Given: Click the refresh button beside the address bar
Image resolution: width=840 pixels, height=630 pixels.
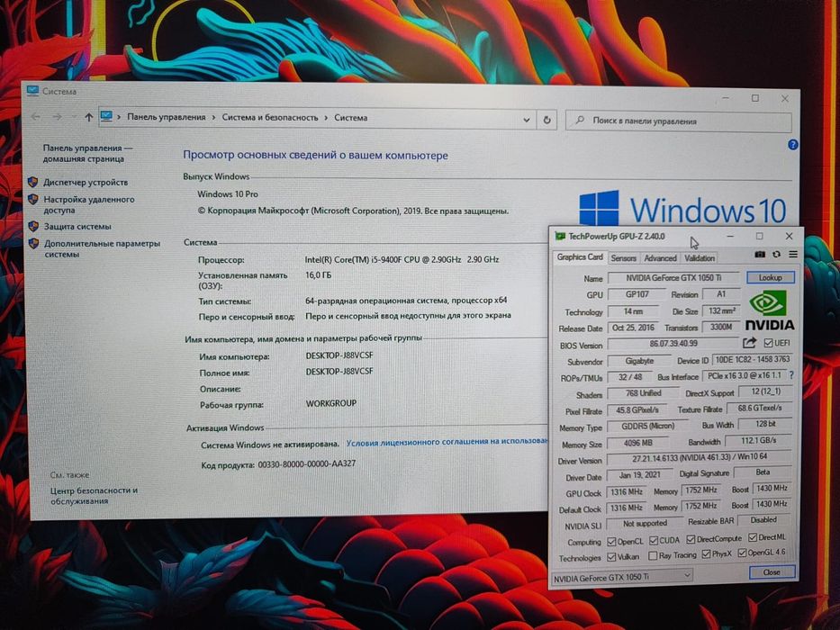Looking at the screenshot, I should [546, 120].
